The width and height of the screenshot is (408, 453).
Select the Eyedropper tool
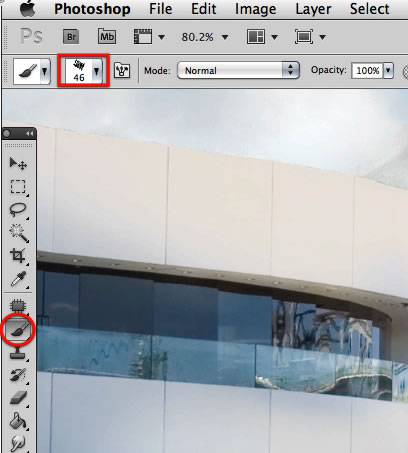[x=18, y=279]
